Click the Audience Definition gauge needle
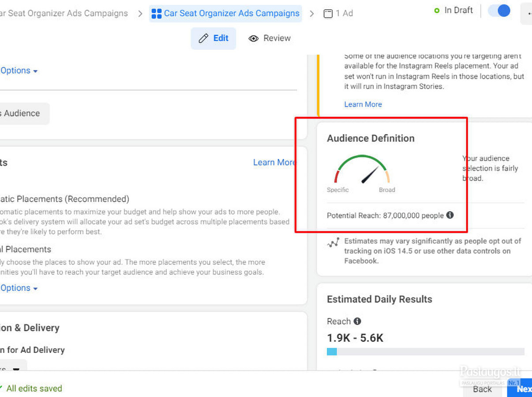532x397 pixels. (x=370, y=175)
